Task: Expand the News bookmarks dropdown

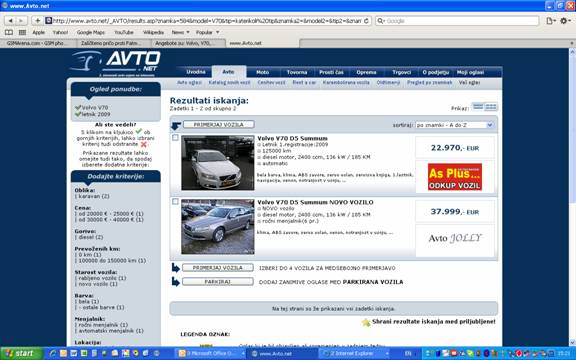Action: coord(181,32)
